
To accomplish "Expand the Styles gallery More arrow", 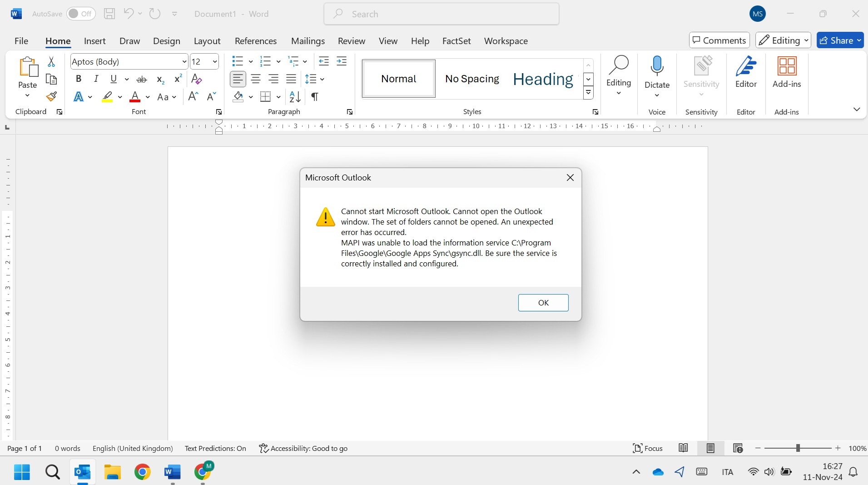I will [x=588, y=93].
